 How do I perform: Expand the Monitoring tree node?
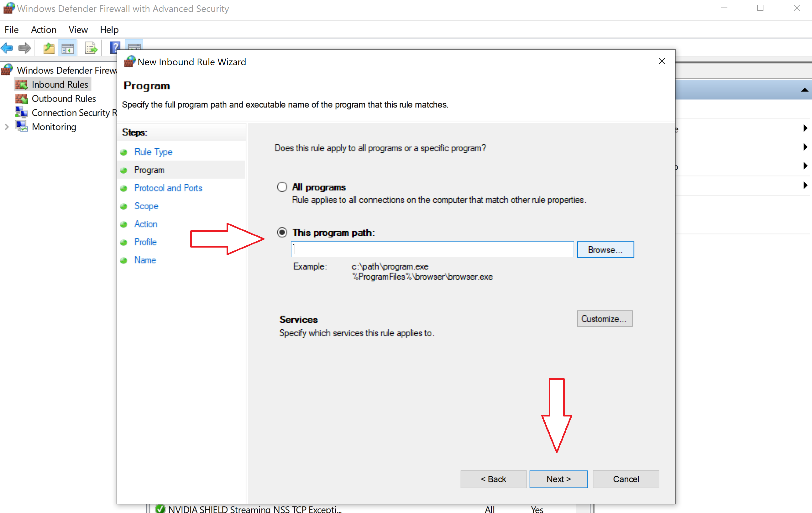[x=7, y=127]
